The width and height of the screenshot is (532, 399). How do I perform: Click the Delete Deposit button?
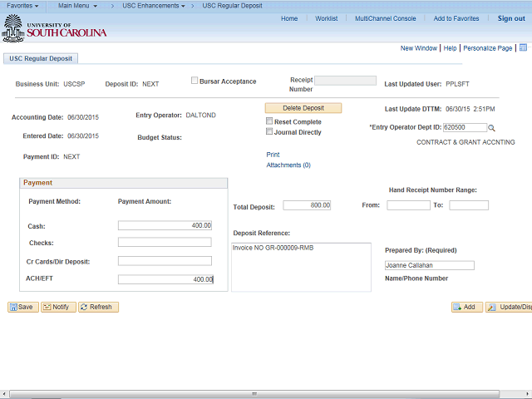pyautogui.click(x=303, y=108)
